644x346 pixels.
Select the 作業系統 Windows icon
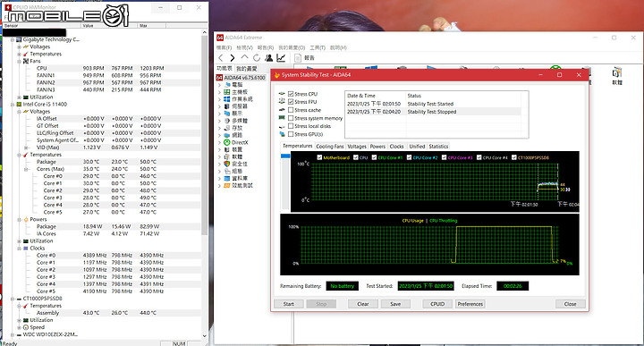click(x=226, y=99)
